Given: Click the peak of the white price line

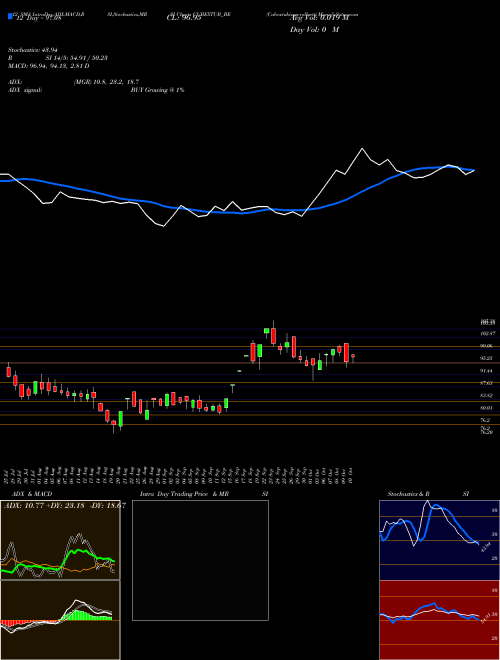Looking at the screenshot, I should pyautogui.click(x=362, y=149).
